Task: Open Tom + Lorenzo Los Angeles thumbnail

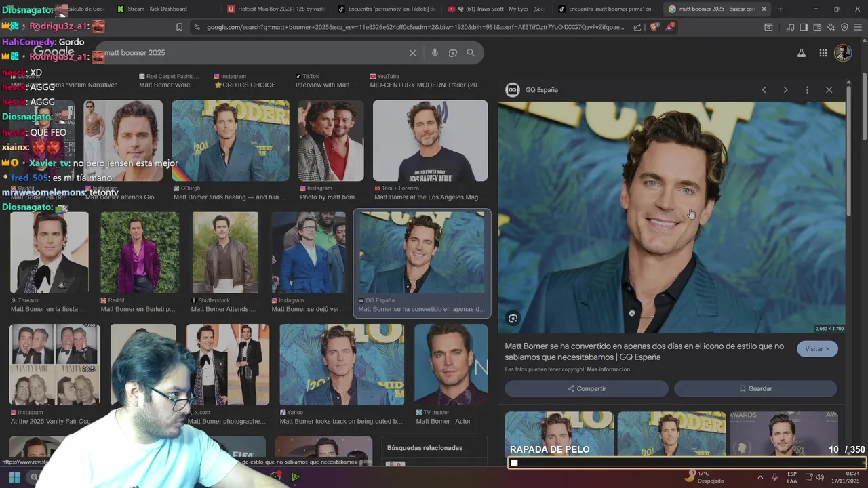Action: pos(430,141)
